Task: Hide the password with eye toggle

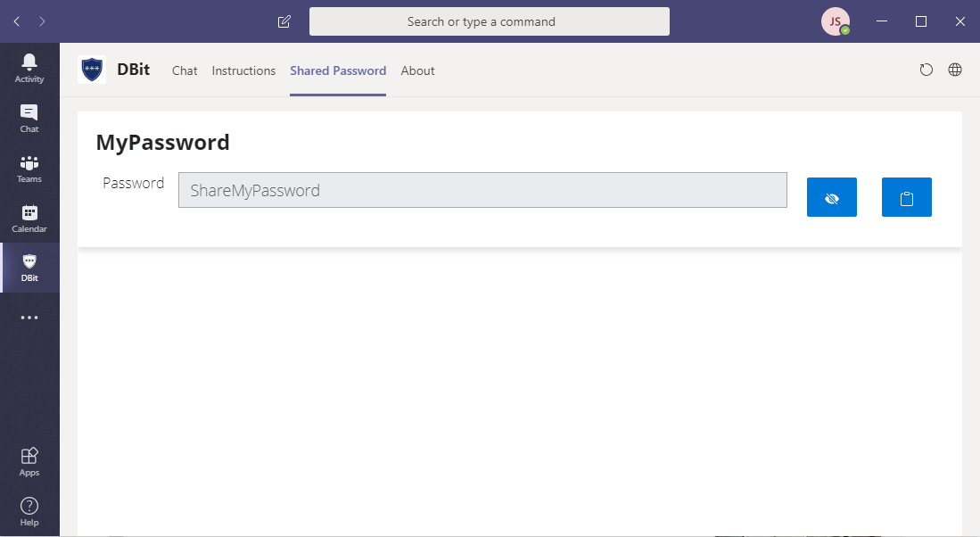Action: [831, 197]
